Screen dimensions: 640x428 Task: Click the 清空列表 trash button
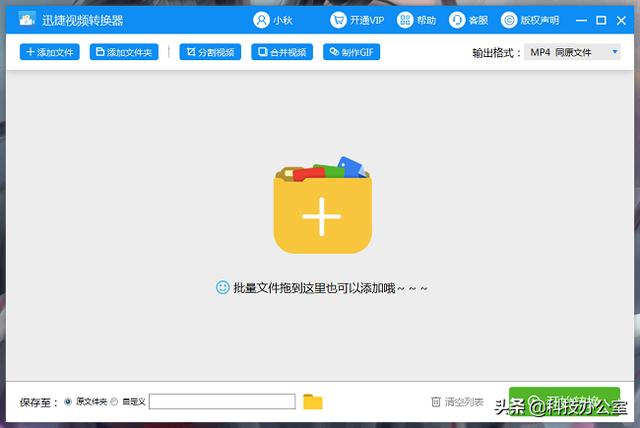pyautogui.click(x=457, y=402)
